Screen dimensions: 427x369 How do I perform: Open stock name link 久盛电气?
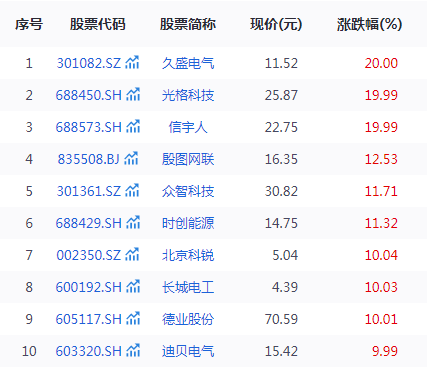click(188, 63)
